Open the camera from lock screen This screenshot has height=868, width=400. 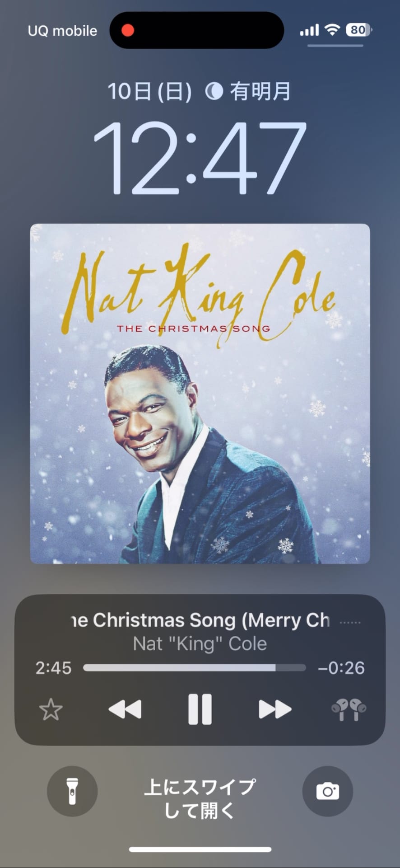tap(327, 791)
